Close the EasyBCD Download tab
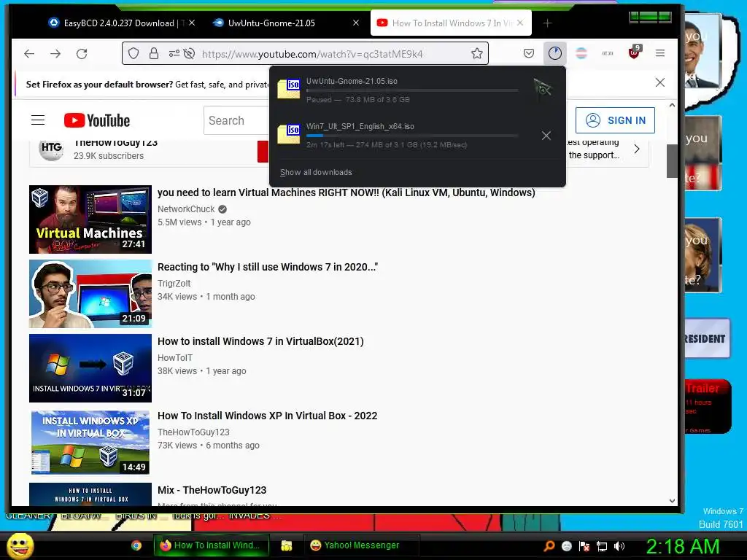747x560 pixels. [x=192, y=23]
